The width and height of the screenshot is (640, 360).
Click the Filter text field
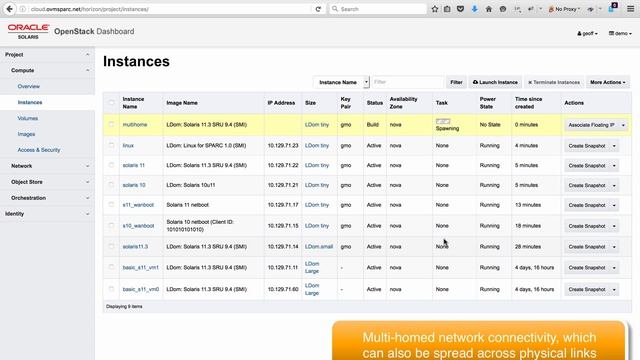[408, 82]
